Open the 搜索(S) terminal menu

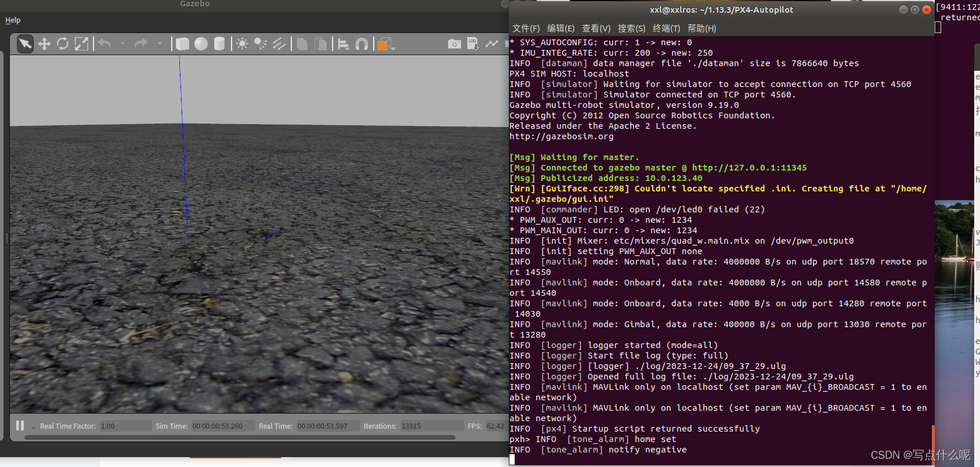click(631, 28)
